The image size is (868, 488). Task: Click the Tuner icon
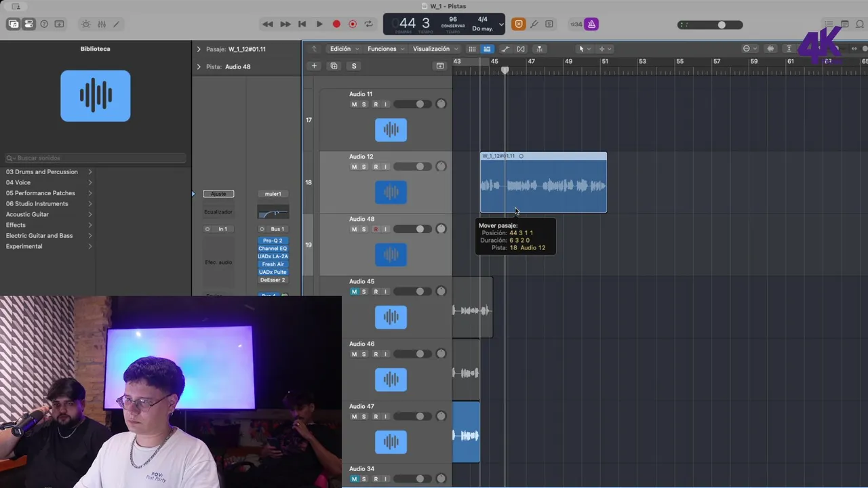tap(534, 24)
